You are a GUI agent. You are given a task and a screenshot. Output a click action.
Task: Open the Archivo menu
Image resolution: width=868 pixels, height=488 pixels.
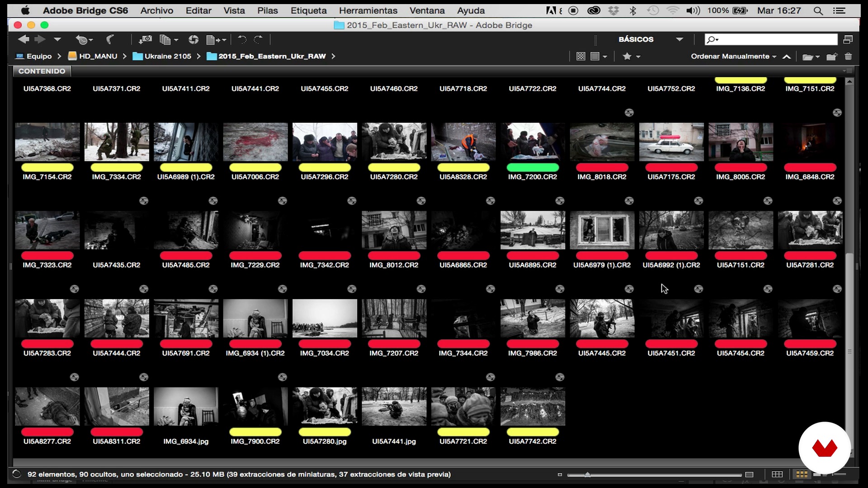tap(156, 10)
